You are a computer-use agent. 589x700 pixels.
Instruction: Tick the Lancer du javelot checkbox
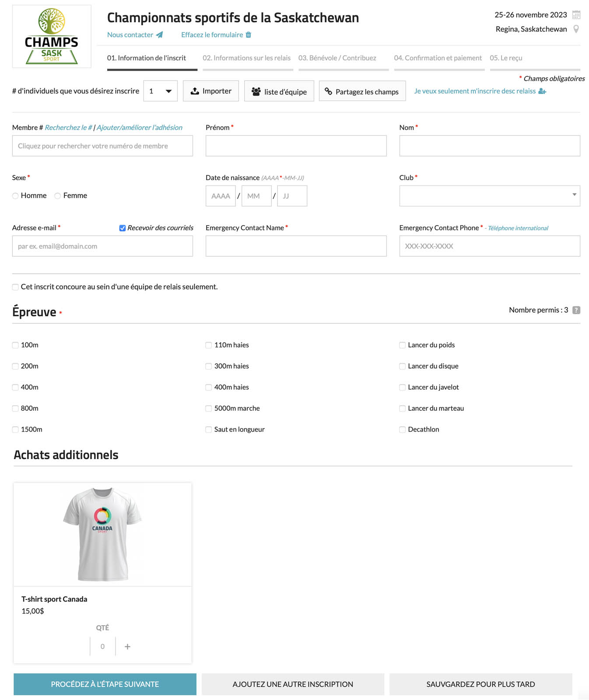tap(402, 387)
